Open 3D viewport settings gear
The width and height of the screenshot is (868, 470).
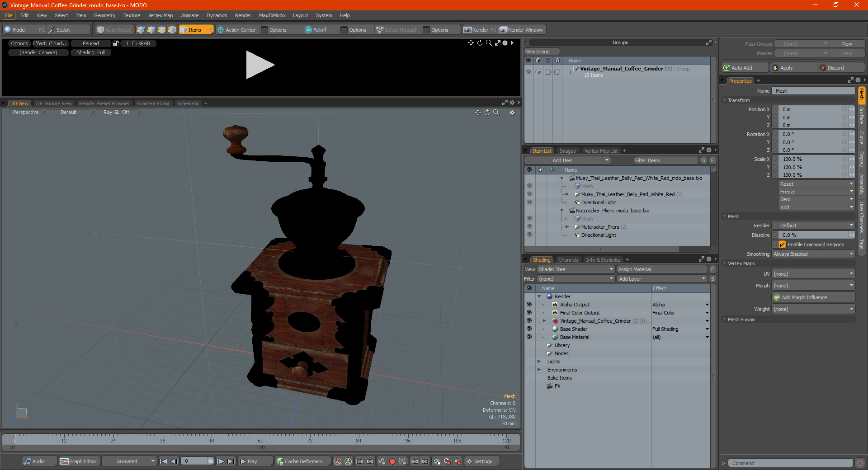[x=512, y=113]
